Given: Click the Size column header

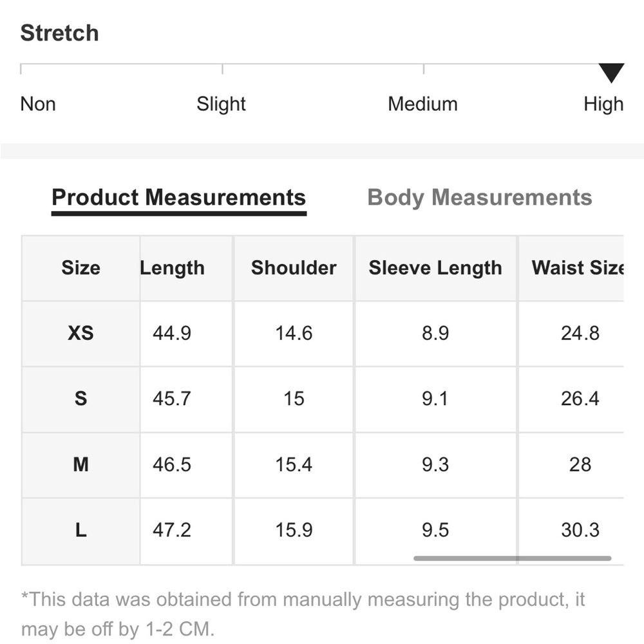Looking at the screenshot, I should [80, 268].
